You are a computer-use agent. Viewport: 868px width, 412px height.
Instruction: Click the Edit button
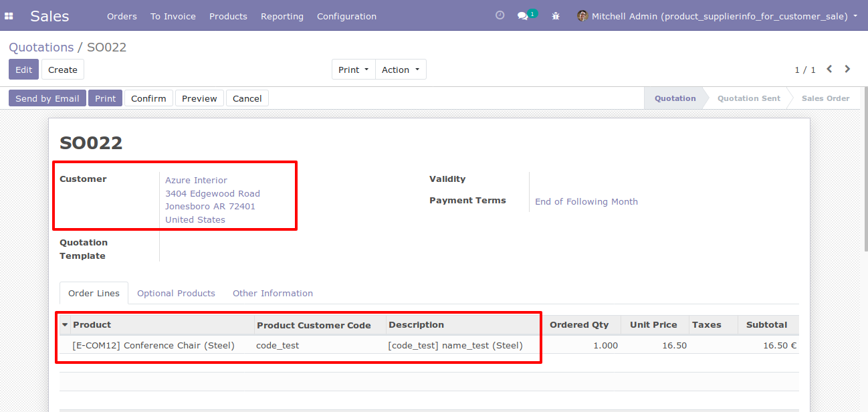pyautogui.click(x=23, y=69)
